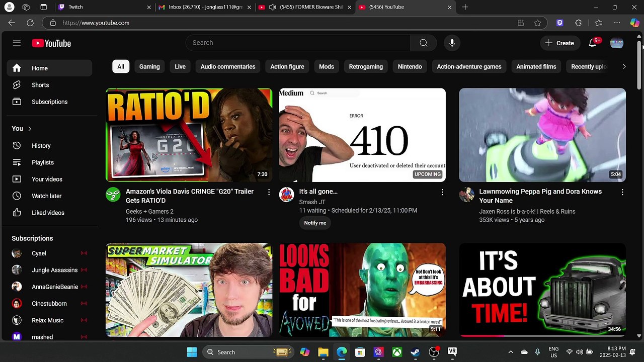Open the It's About Time thumbnail
The width and height of the screenshot is (644, 362).
542,290
